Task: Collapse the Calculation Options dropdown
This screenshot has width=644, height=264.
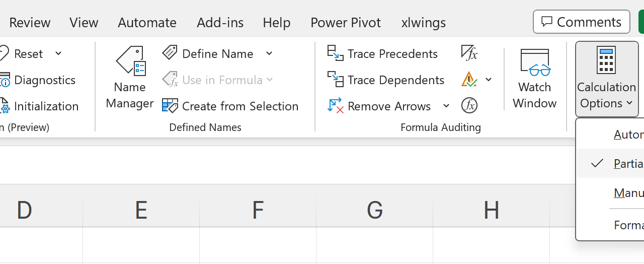Action: coord(606,79)
